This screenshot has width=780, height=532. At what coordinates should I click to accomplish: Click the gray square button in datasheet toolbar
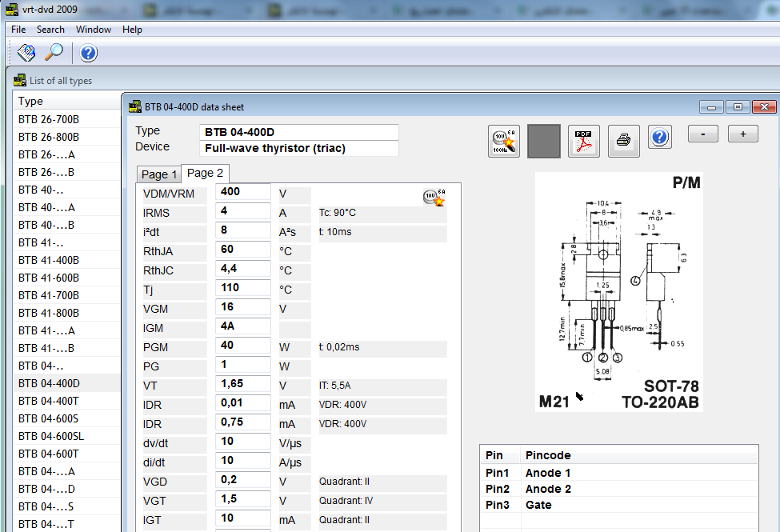tap(544, 141)
